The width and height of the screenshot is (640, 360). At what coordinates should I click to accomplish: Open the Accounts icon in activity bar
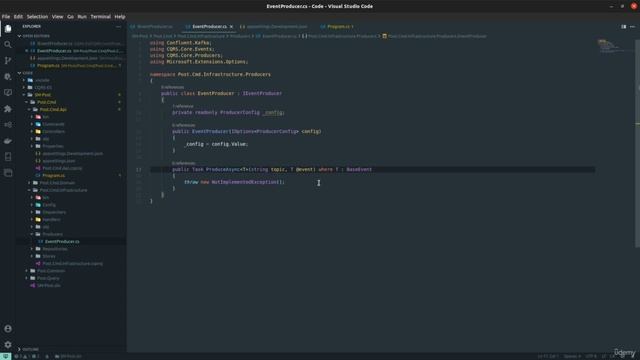(x=8, y=329)
